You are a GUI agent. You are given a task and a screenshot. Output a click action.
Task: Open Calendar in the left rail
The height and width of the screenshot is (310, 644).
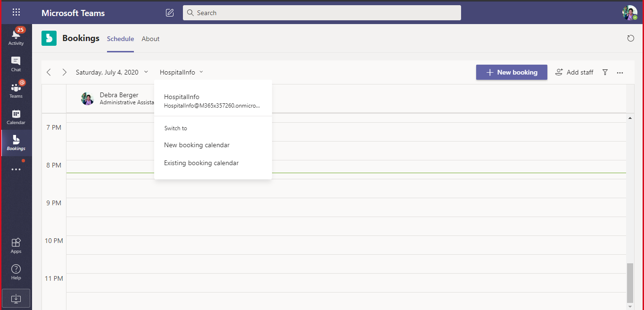click(16, 117)
